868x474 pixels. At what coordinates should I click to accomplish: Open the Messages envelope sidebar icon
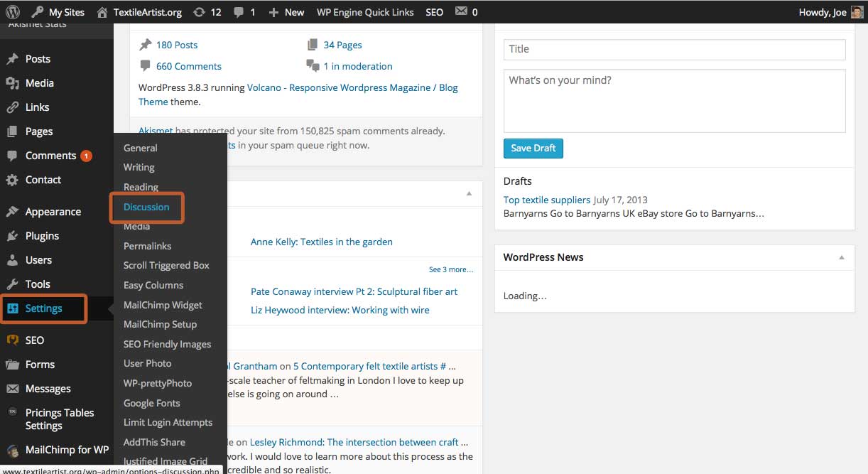point(12,389)
